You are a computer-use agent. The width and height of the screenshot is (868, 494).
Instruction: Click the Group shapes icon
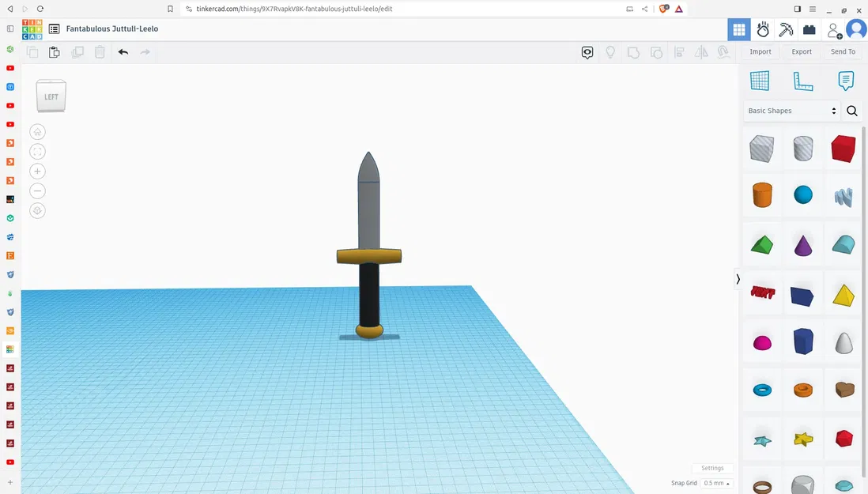633,51
